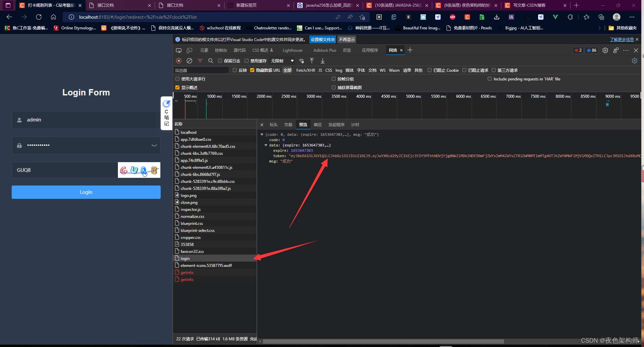
Task: Open the 控制台 panel tab
Action: pyautogui.click(x=221, y=50)
